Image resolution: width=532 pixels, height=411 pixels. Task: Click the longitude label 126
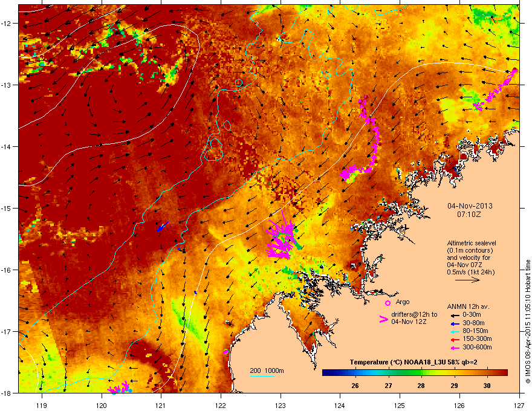pos(459,405)
